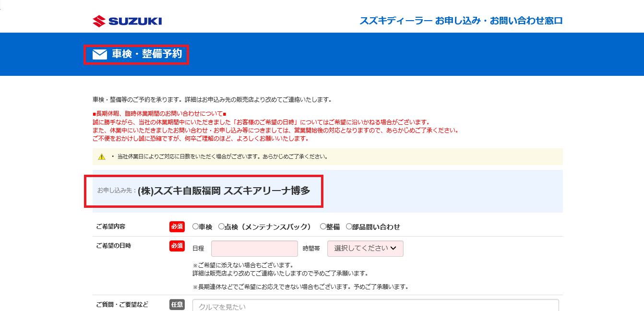644x311 pixels.
Task: Click the yellow warning triangle icon
Action: point(102,156)
